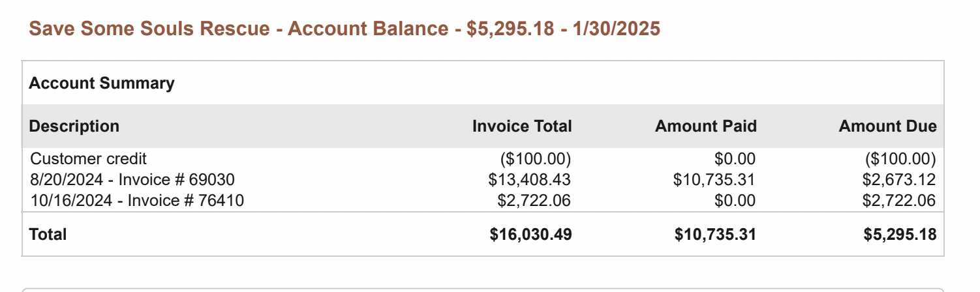Click the Save Some Souls Rescue account heading
This screenshot has width=980, height=292.
coord(345,29)
